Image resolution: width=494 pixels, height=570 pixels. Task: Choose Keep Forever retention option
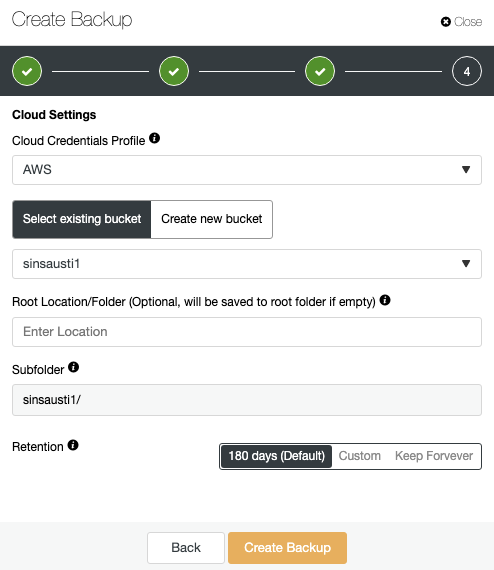point(434,456)
